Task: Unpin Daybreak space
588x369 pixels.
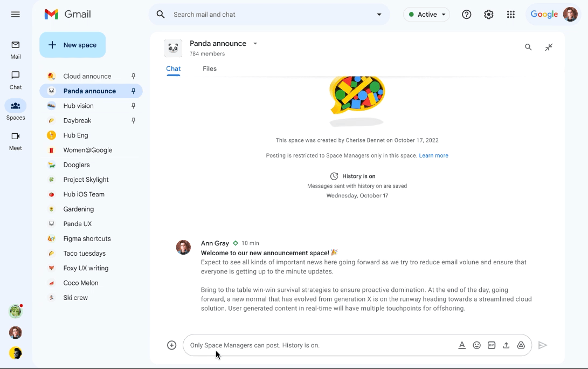Action: [x=133, y=120]
